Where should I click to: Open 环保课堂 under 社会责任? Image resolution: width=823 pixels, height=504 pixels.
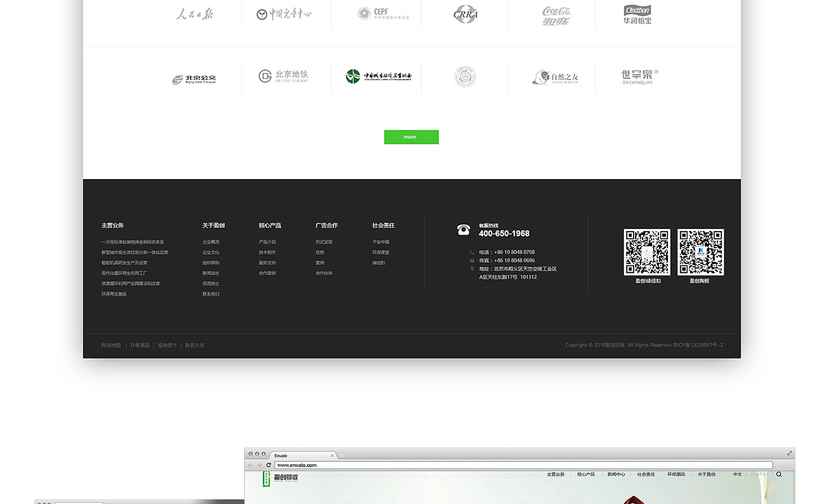(x=381, y=252)
